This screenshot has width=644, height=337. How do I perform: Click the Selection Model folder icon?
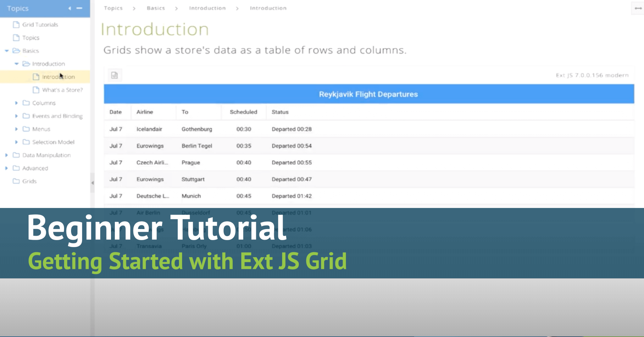click(26, 142)
